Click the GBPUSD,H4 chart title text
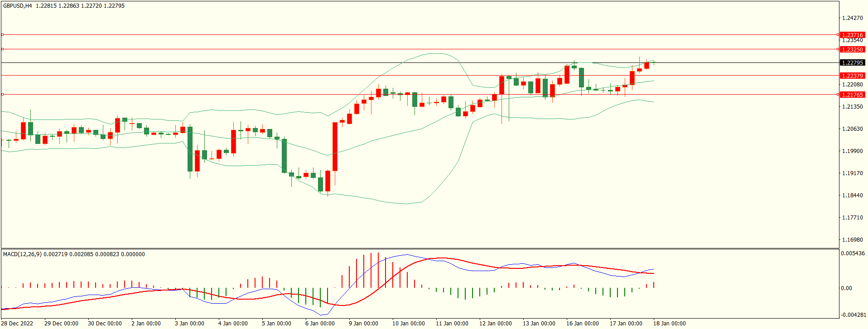 pos(17,6)
